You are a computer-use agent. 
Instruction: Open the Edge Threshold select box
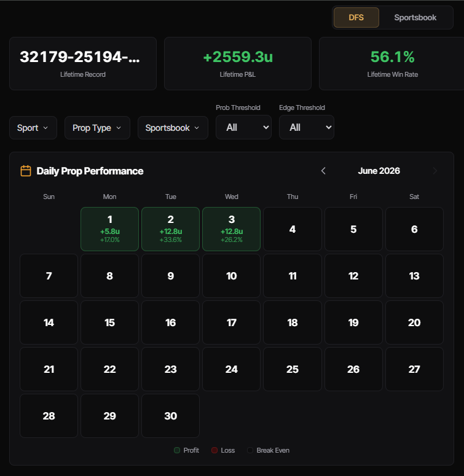coord(307,127)
